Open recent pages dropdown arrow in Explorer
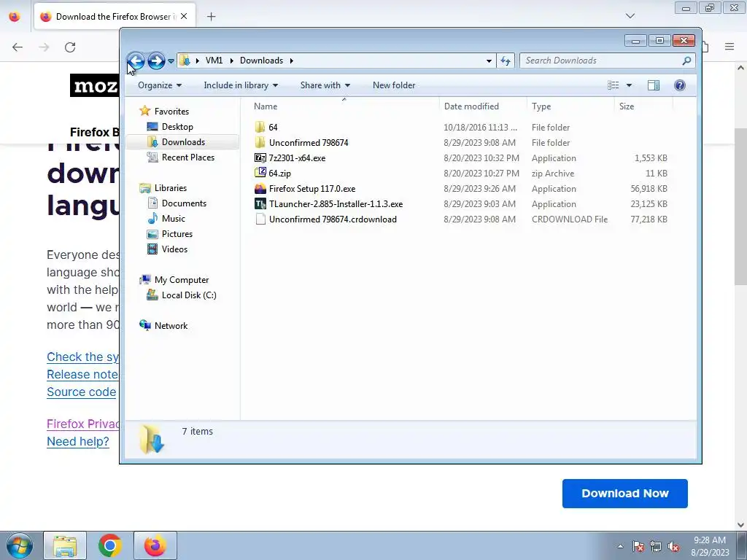747x560 pixels. [171, 61]
